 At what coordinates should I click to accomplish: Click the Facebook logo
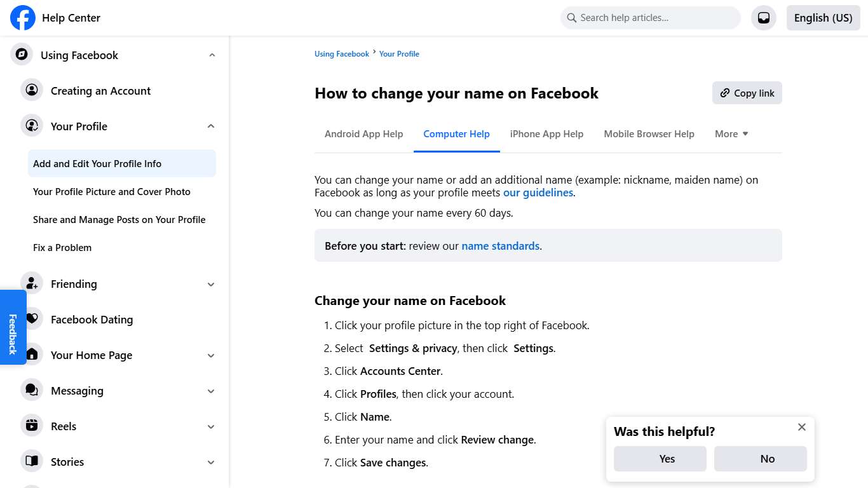pyautogui.click(x=22, y=17)
